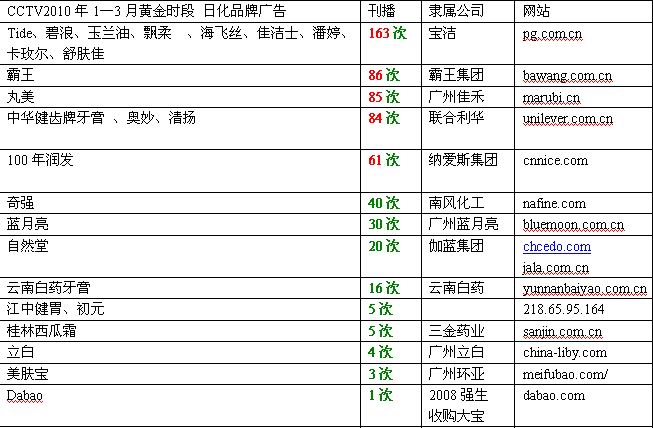Click 云南白药 in the company column
This screenshot has width=653, height=428.
click(x=456, y=288)
